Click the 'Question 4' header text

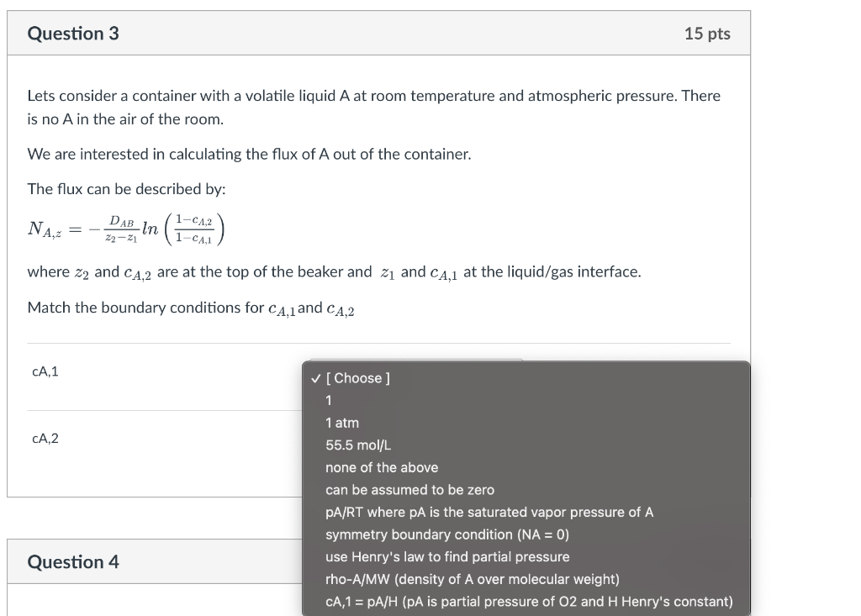pyautogui.click(x=73, y=561)
